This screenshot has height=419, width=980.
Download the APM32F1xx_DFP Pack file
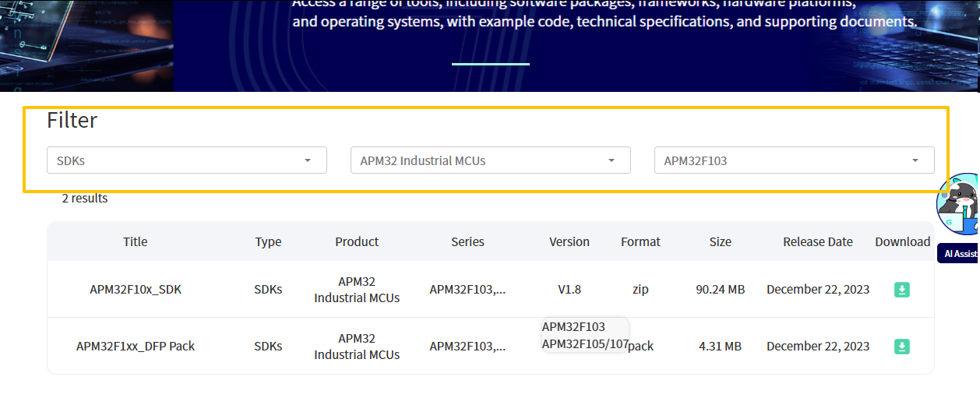point(901,347)
